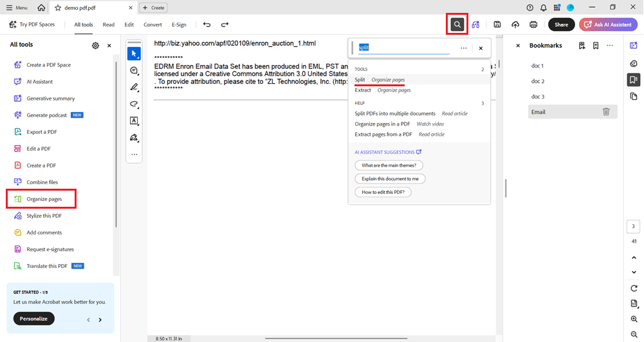Open search options ellipsis
The width and height of the screenshot is (644, 342).
coord(464,48)
